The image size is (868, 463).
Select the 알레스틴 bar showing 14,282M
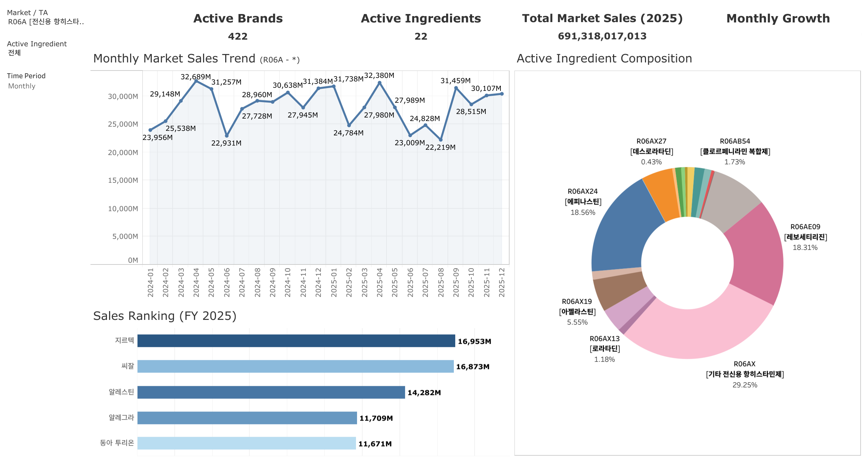click(271, 392)
